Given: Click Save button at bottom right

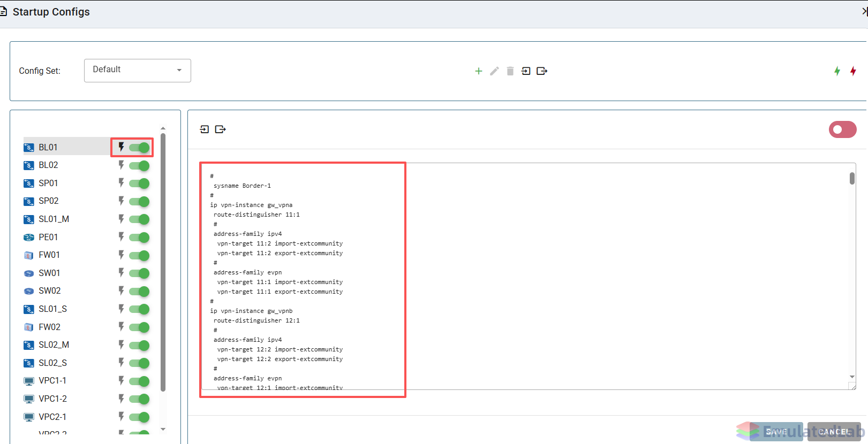Looking at the screenshot, I should click(776, 432).
